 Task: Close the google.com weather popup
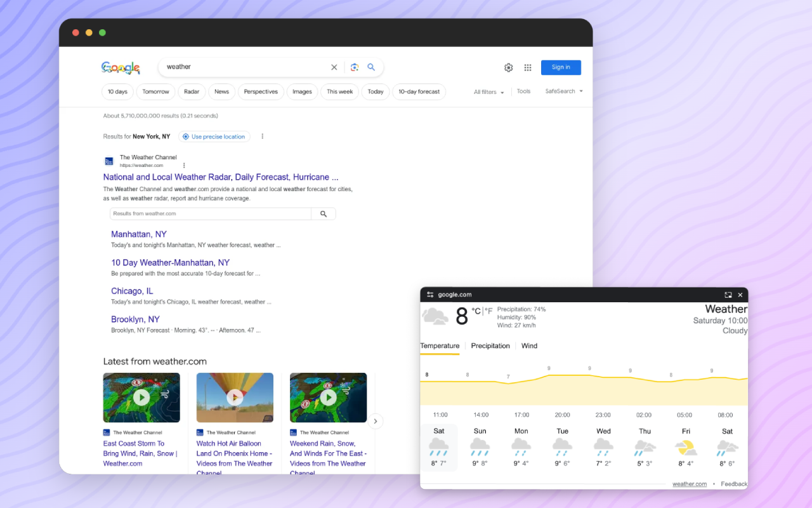[x=740, y=295]
